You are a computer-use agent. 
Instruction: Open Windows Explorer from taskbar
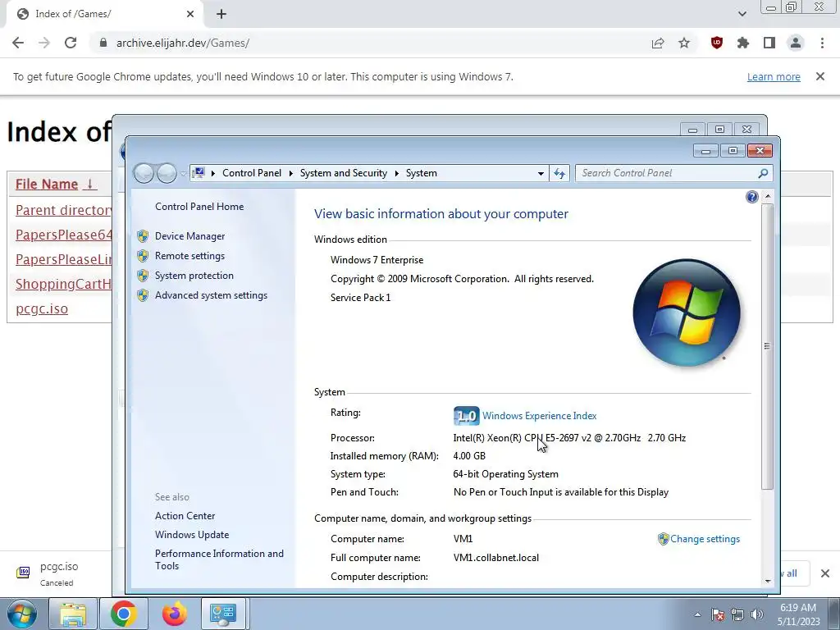tap(73, 614)
